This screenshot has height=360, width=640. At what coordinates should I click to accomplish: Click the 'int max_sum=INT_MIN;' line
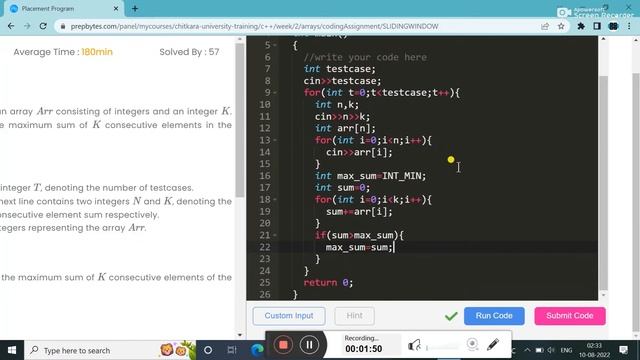coord(370,176)
